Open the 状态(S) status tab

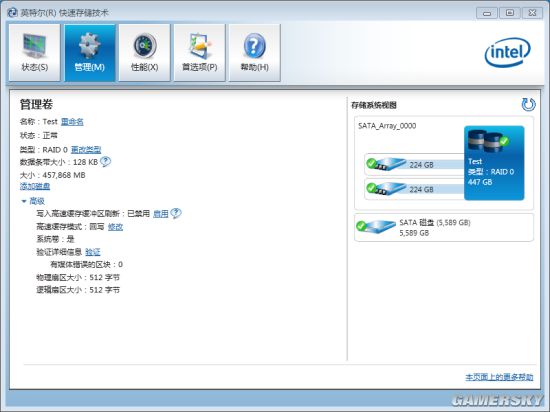pyautogui.click(x=34, y=53)
